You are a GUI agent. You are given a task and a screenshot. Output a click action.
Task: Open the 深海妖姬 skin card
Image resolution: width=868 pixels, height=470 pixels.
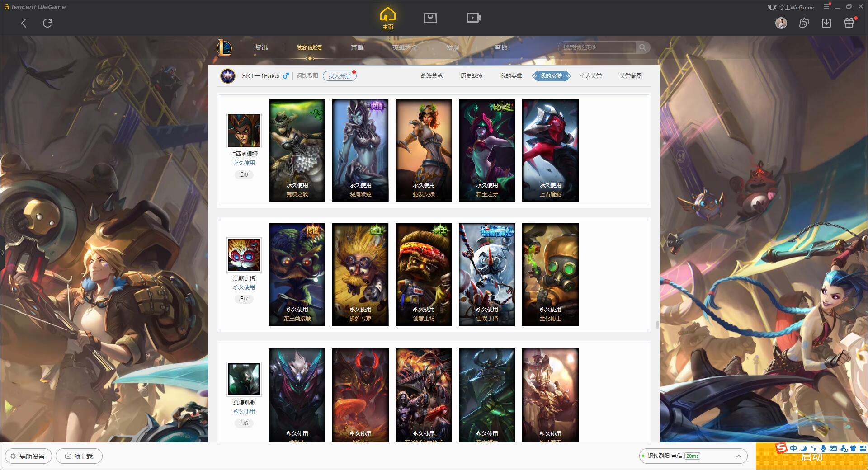pyautogui.click(x=360, y=150)
